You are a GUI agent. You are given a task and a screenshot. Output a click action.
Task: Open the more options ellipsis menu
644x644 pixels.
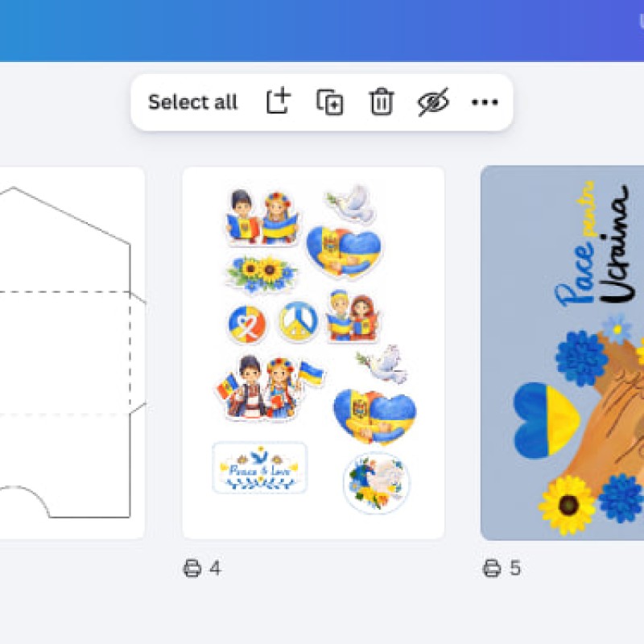tap(485, 102)
